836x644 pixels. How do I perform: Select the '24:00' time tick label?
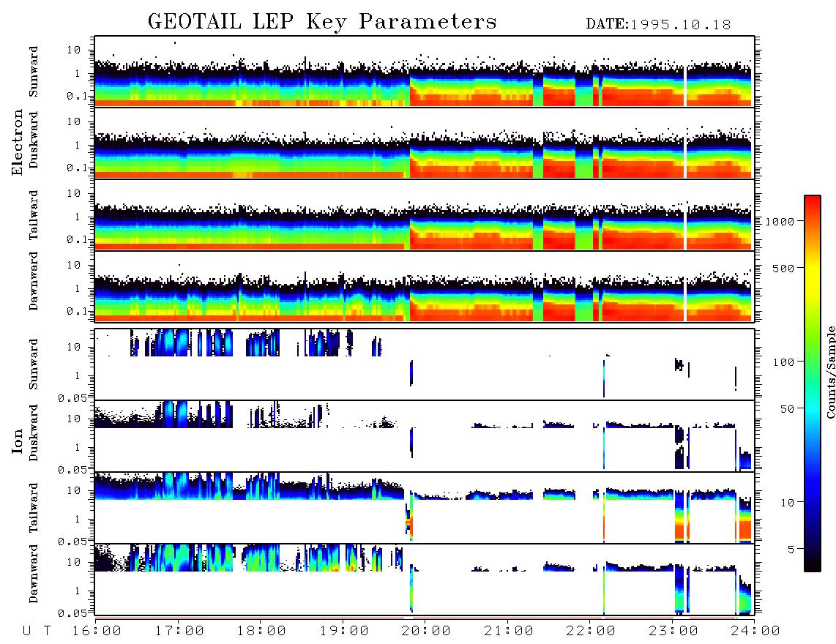tap(755, 632)
